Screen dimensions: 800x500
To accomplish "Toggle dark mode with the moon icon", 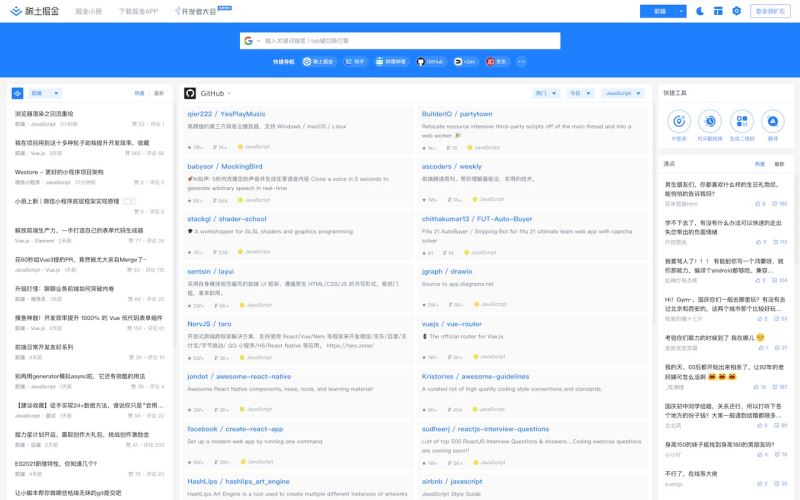I will [x=700, y=11].
